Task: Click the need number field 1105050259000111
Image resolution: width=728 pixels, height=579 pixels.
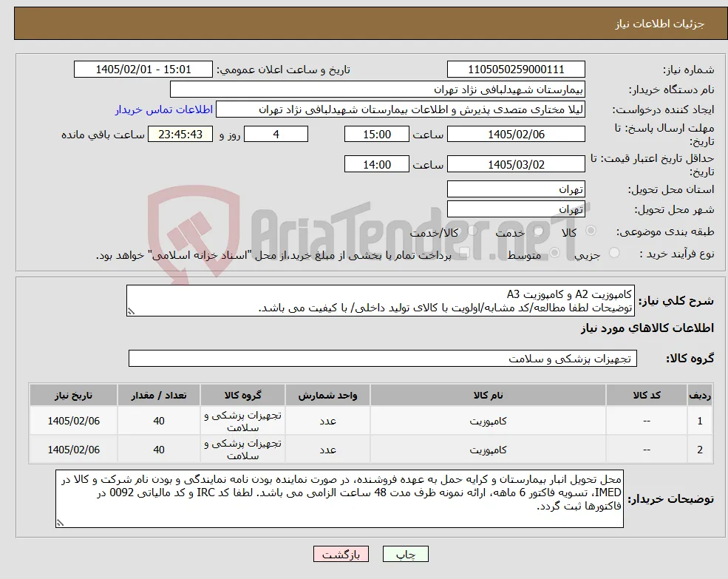Action: [516, 70]
